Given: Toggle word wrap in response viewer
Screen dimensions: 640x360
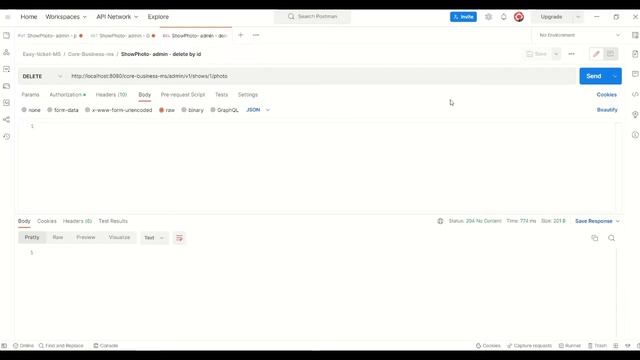Looking at the screenshot, I should point(179,238).
